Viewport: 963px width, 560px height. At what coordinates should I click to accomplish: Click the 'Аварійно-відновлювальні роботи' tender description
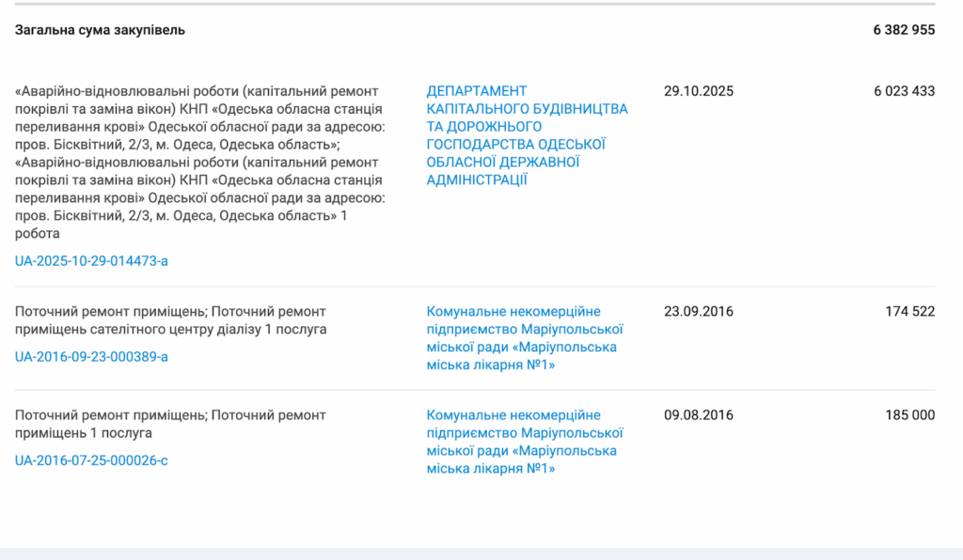click(x=199, y=162)
